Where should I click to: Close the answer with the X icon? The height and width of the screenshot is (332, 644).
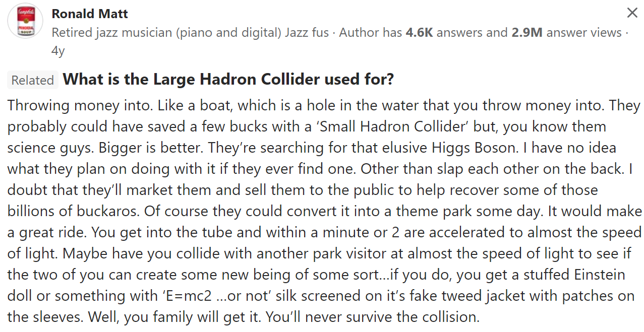pyautogui.click(x=632, y=14)
